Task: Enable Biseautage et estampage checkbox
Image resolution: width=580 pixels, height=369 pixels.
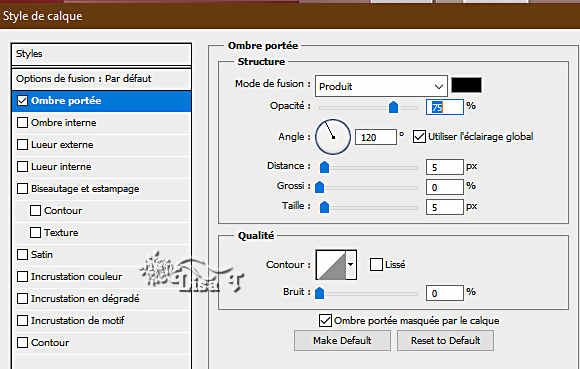Action: click(x=23, y=189)
